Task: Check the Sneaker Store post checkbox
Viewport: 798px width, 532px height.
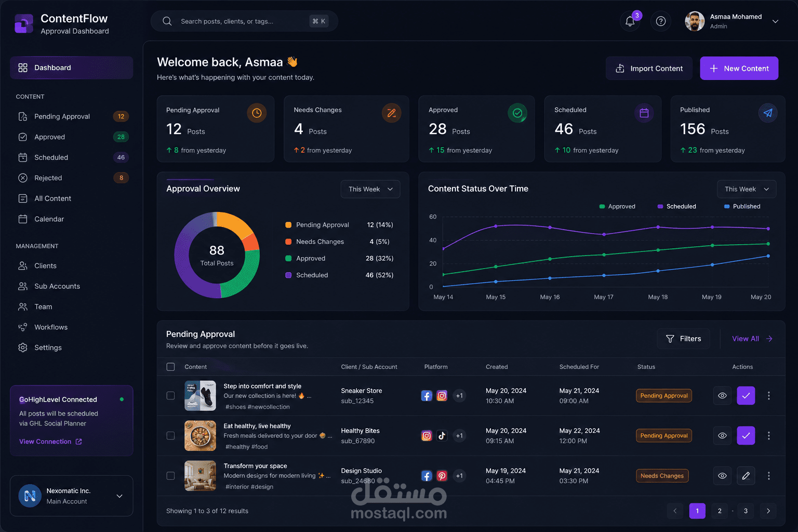Action: pyautogui.click(x=170, y=395)
